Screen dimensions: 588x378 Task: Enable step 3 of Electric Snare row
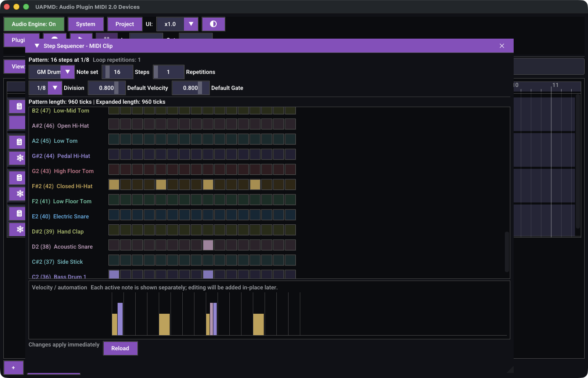[137, 215]
